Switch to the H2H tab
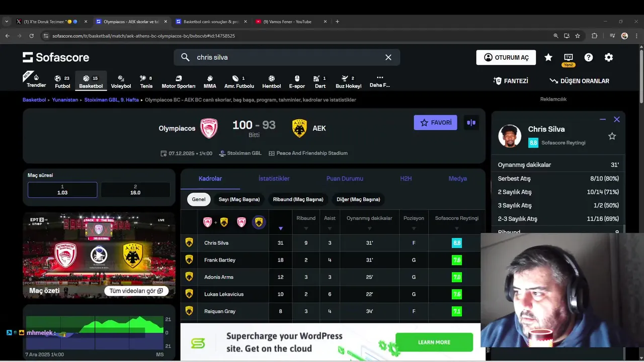This screenshot has height=362, width=644. (x=406, y=178)
